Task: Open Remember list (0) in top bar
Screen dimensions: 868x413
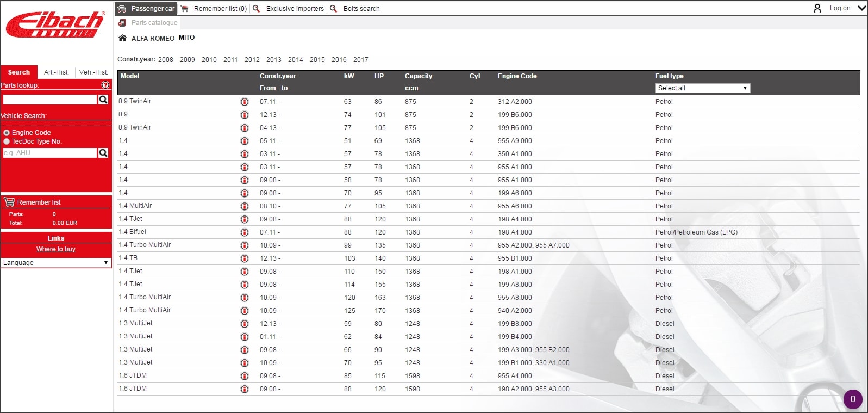Action: pyautogui.click(x=214, y=9)
